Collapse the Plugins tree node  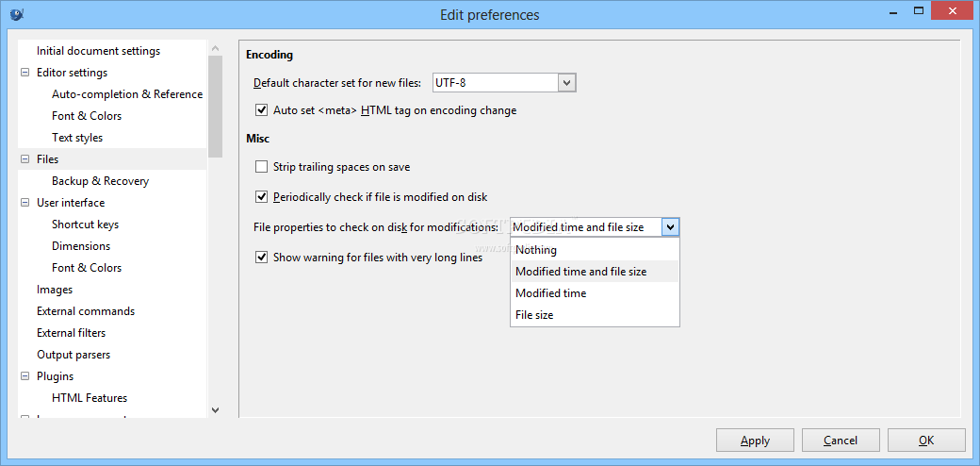click(x=25, y=376)
